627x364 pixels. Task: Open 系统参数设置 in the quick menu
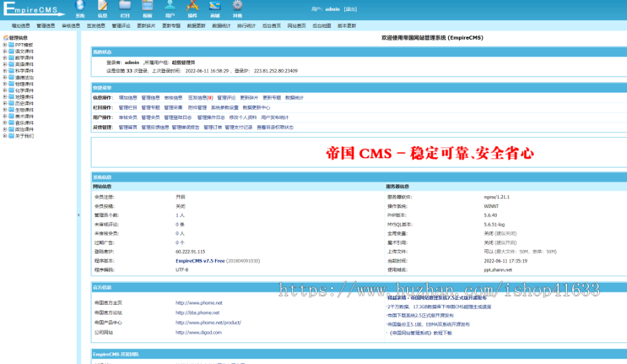click(x=225, y=107)
